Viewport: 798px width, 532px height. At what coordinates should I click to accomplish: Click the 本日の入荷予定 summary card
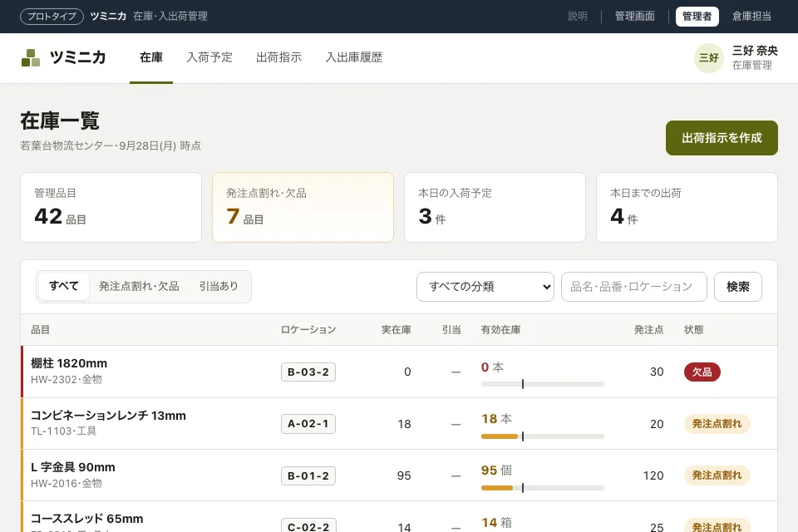click(x=495, y=207)
